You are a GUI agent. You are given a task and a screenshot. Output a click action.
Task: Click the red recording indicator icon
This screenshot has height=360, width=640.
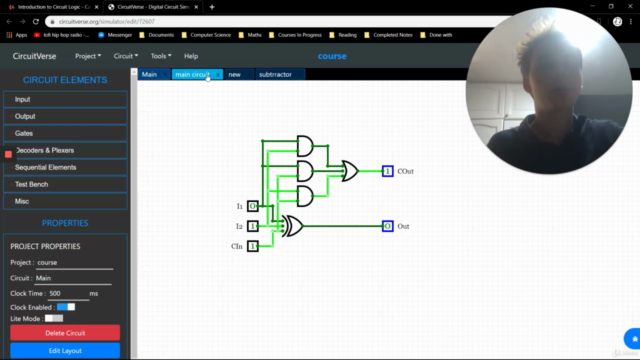point(8,154)
